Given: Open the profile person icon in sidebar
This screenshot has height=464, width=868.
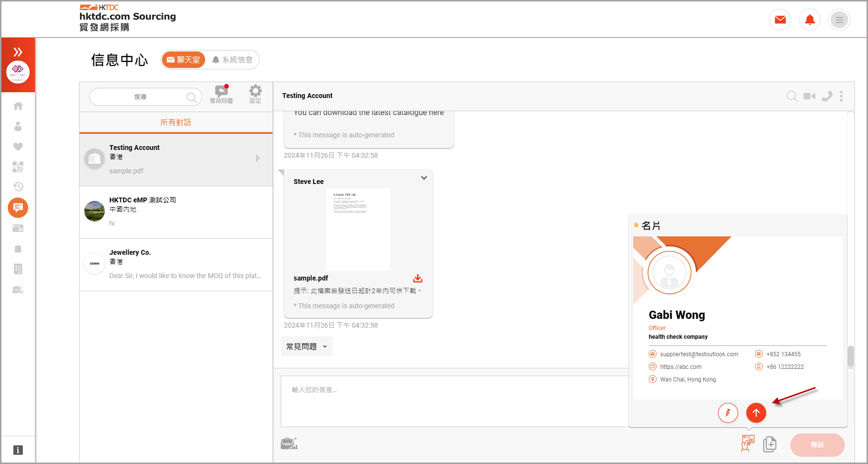Looking at the screenshot, I should click(x=18, y=126).
